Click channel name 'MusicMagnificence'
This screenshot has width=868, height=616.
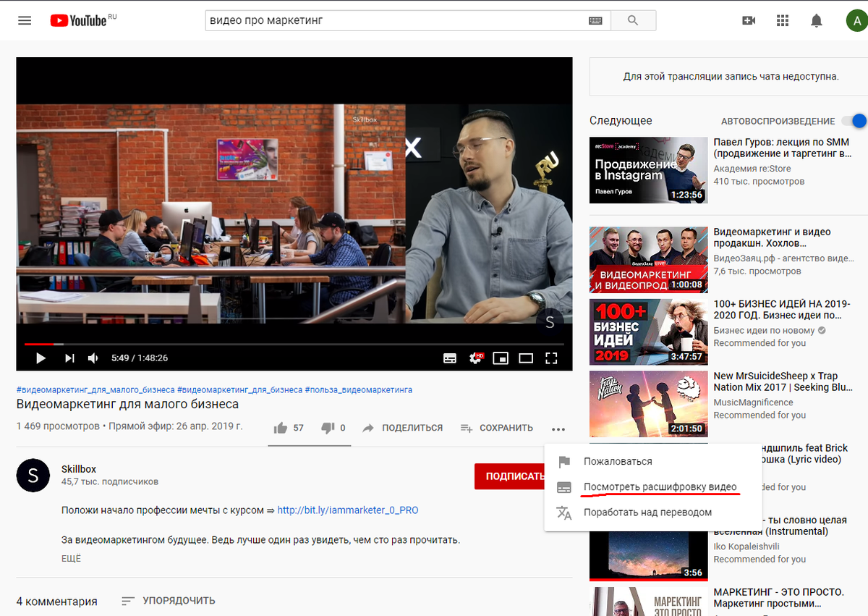753,402
